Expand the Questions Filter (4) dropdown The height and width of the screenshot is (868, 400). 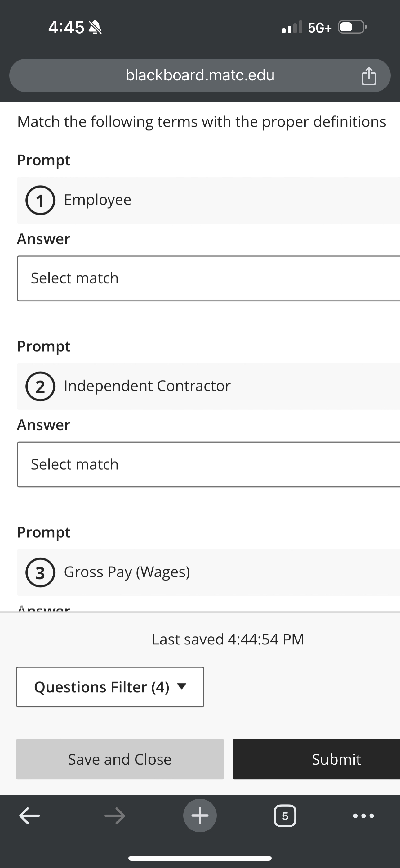click(x=110, y=687)
